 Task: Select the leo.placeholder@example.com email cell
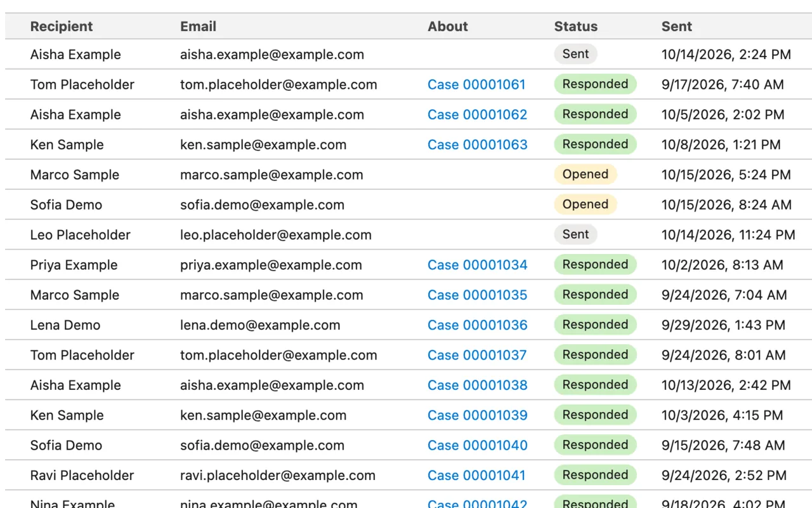(x=276, y=235)
